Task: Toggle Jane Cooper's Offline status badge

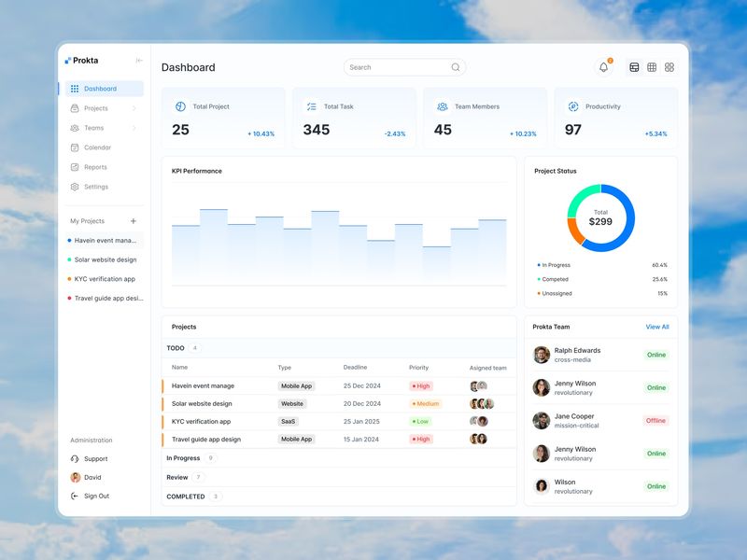Action: coord(656,419)
